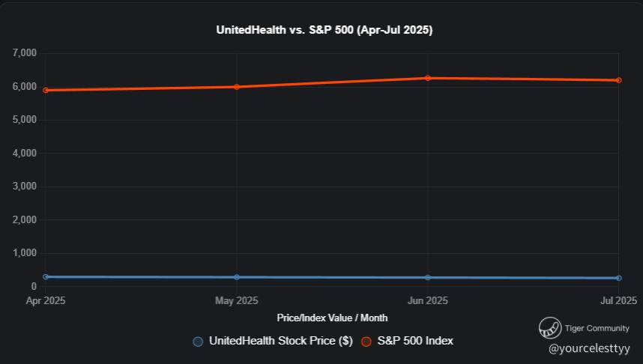Image resolution: width=643 pixels, height=364 pixels.
Task: Click UnitedHealth data point for Jul 2025
Action: [x=619, y=278]
